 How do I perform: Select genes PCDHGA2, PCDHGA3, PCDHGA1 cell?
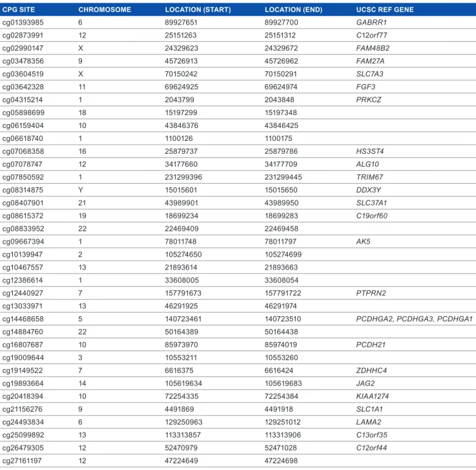pyautogui.click(x=414, y=319)
